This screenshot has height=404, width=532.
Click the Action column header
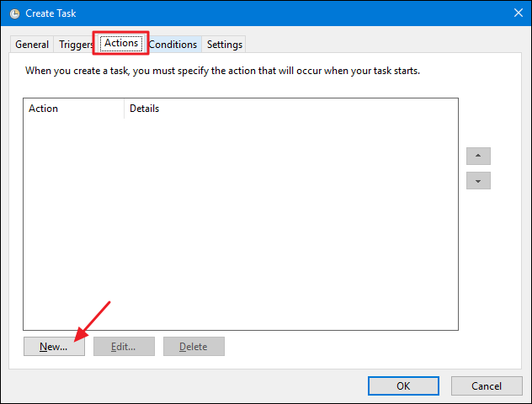(72, 109)
